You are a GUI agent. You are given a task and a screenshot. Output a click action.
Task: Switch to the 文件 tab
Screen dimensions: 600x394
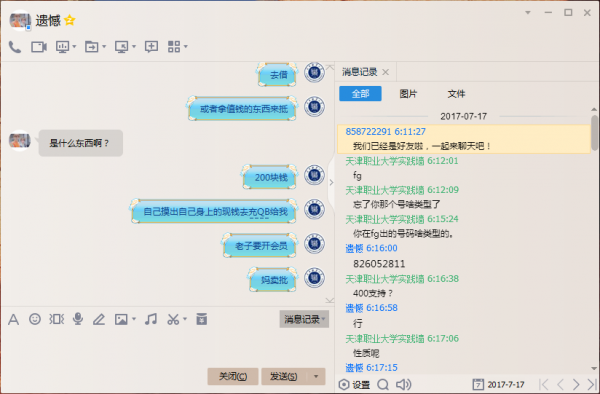point(456,94)
